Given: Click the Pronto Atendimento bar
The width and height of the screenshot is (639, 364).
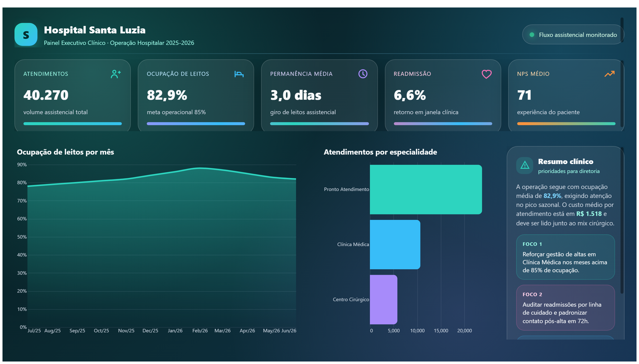Looking at the screenshot, I should pos(426,189).
